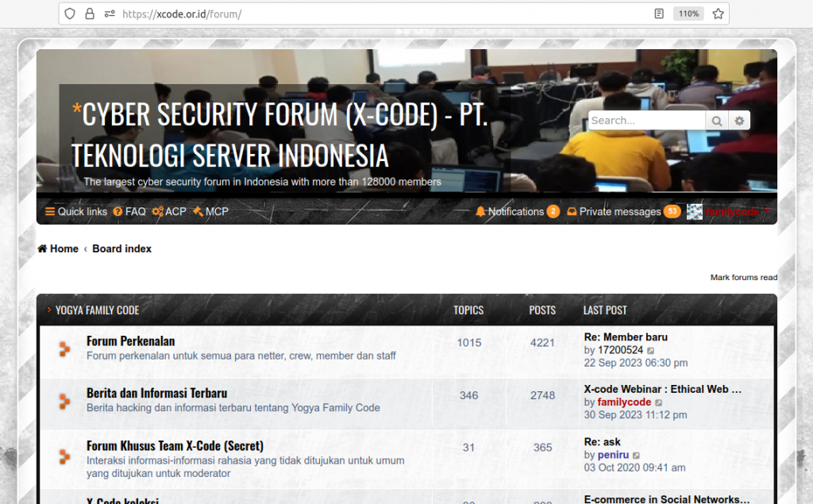This screenshot has height=504, width=813.
Task: Click the Home breadcrumb link
Action: click(58, 249)
